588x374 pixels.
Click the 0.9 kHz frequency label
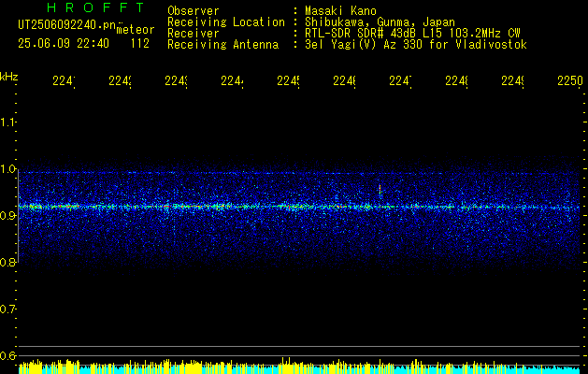pyautogui.click(x=8, y=216)
